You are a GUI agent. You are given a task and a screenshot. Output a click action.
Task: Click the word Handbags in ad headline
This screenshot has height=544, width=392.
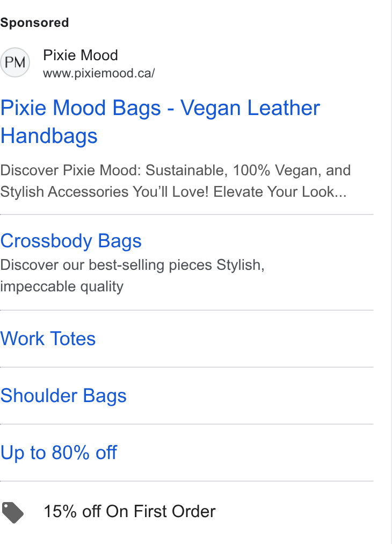tap(49, 136)
